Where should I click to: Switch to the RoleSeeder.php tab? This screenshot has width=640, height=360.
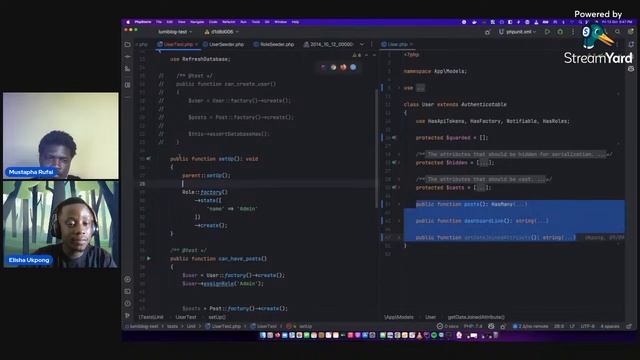point(274,44)
